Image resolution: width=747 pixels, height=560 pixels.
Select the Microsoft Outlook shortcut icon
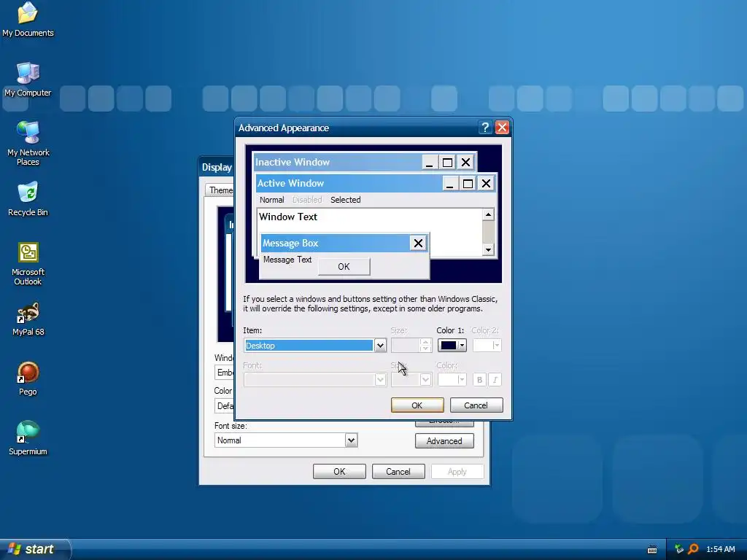[28, 263]
